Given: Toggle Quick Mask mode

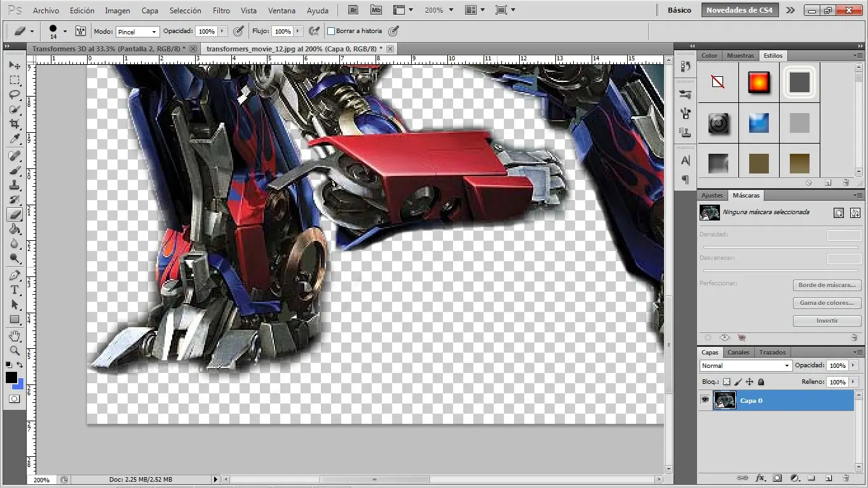Looking at the screenshot, I should (x=15, y=398).
